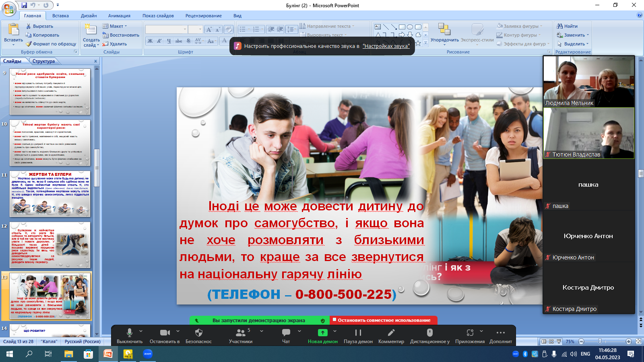Toggle strikethrough (abc) formatting
644x362 pixels.
(x=179, y=41)
